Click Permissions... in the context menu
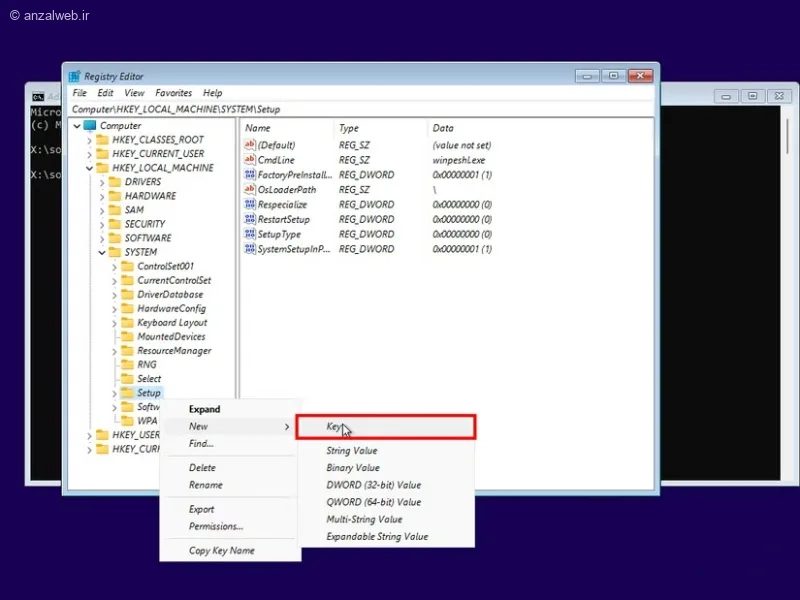This screenshot has height=600, width=800. click(x=216, y=526)
